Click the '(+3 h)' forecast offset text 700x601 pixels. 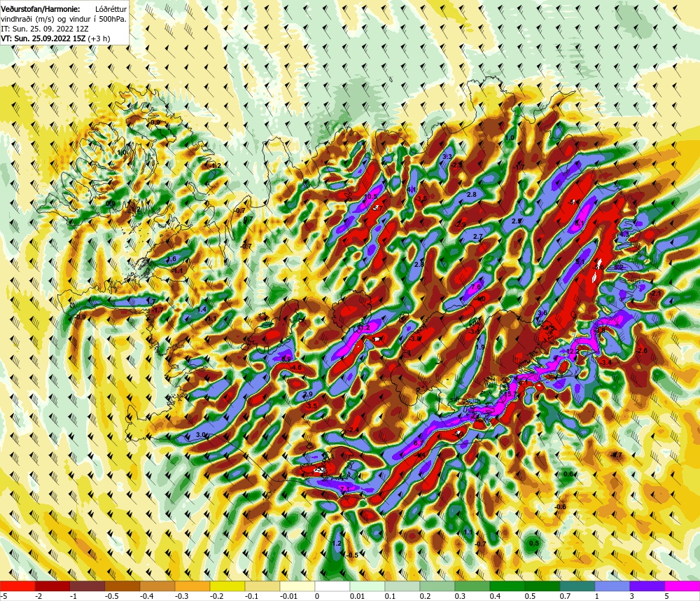[x=99, y=39]
